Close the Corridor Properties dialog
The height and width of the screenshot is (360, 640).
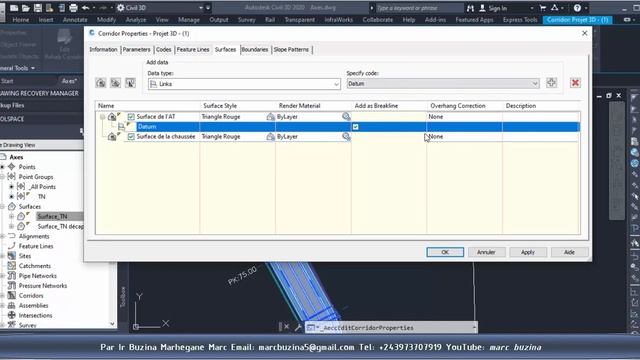click(x=584, y=33)
